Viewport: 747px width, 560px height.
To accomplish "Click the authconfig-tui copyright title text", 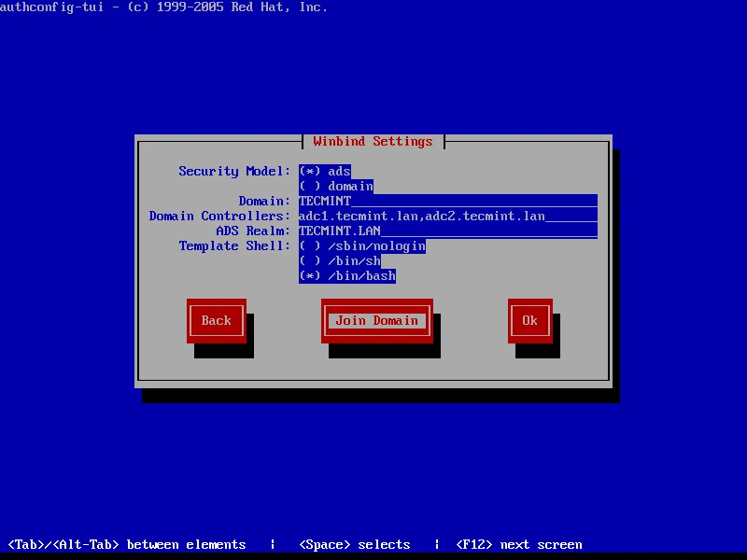I will tap(163, 7).
